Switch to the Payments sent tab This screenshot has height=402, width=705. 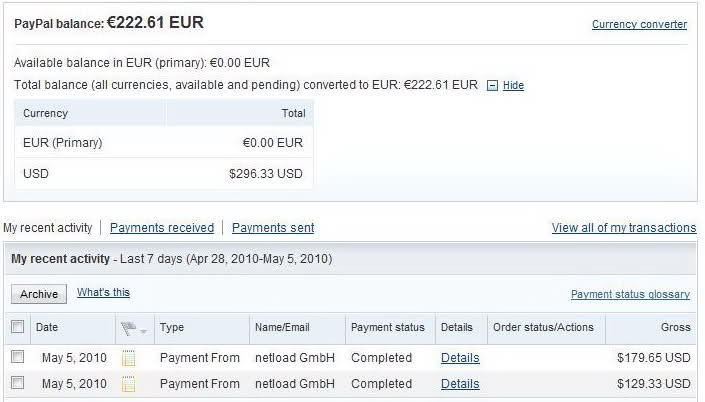(x=273, y=228)
